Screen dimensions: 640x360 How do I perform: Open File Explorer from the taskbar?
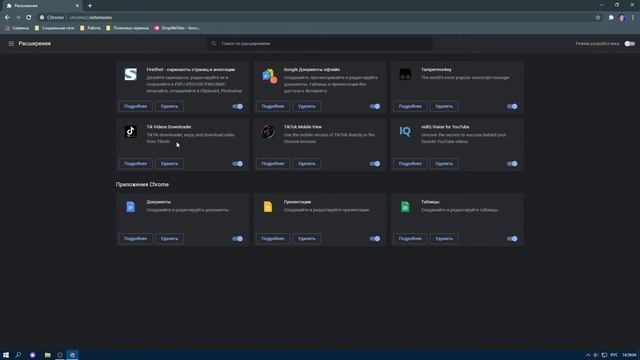point(47,355)
